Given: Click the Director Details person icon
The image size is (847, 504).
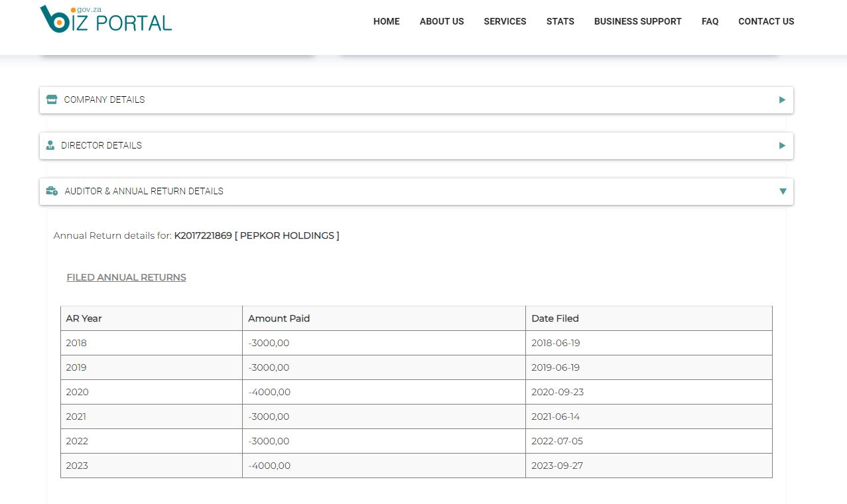Looking at the screenshot, I should coord(50,145).
